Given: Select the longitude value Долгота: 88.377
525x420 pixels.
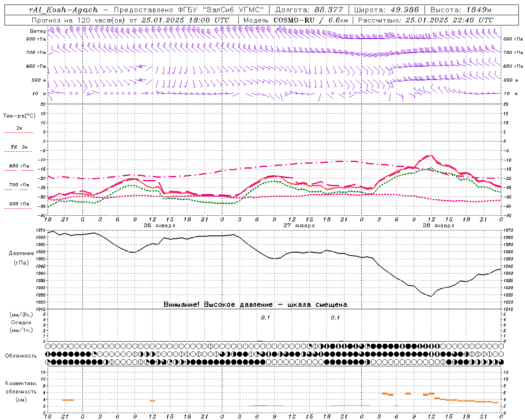Looking at the screenshot, I should pos(309,10).
